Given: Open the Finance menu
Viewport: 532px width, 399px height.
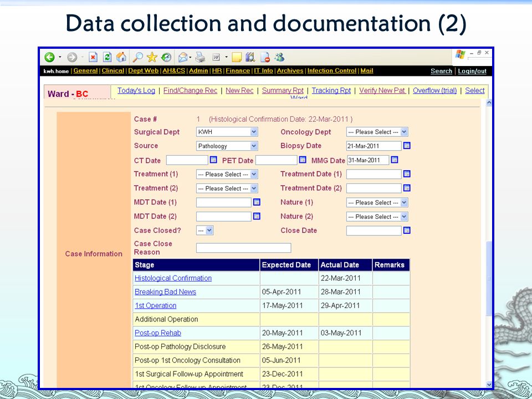Looking at the screenshot, I should tap(238, 70).
